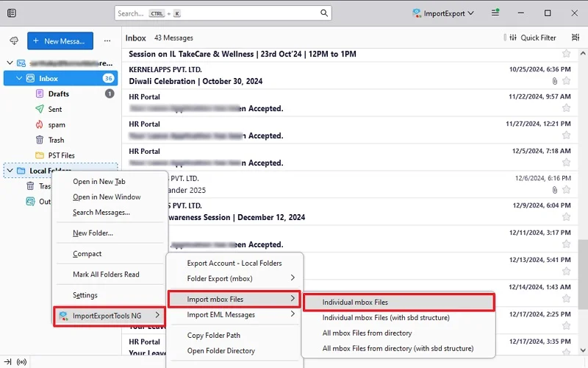Click the Quick Filter button label
The image size is (588, 368).
[538, 38]
